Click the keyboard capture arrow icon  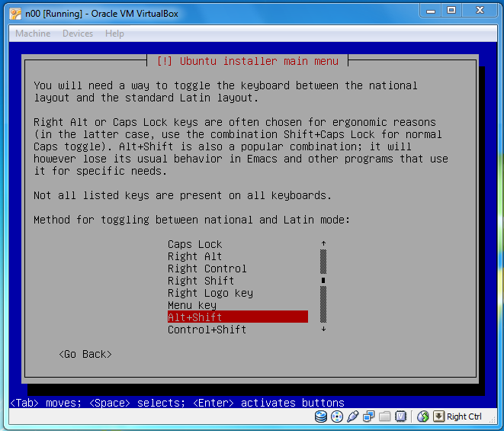tap(438, 417)
